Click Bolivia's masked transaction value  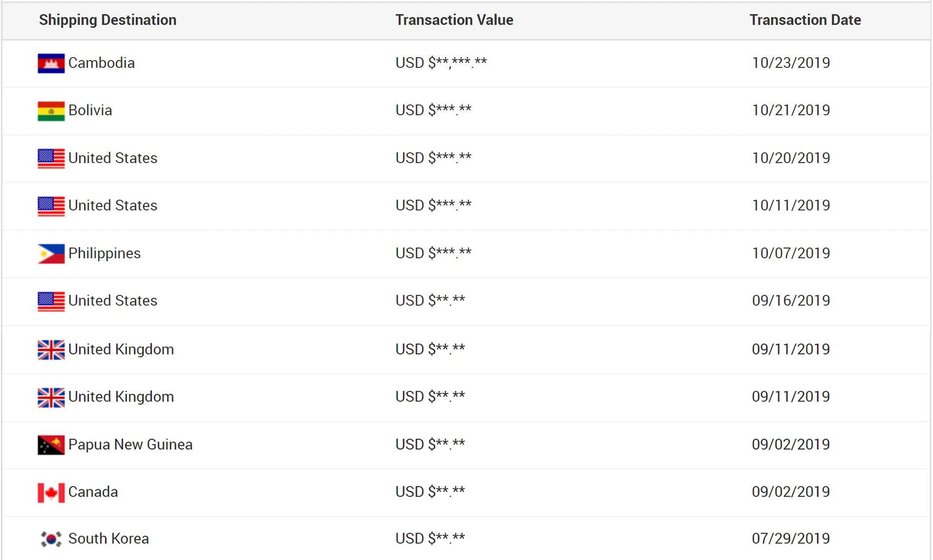pos(433,110)
